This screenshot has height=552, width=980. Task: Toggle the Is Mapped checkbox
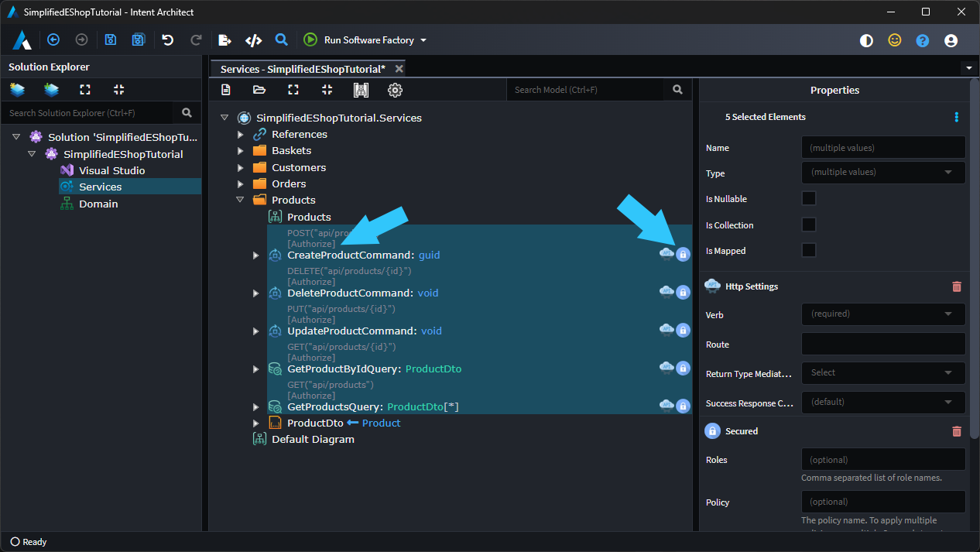[809, 250]
